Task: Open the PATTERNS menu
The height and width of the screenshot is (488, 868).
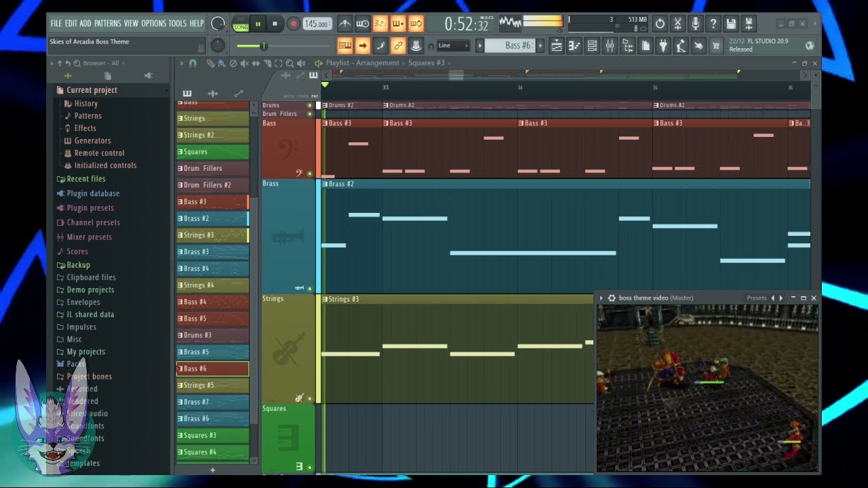Action: (x=107, y=24)
